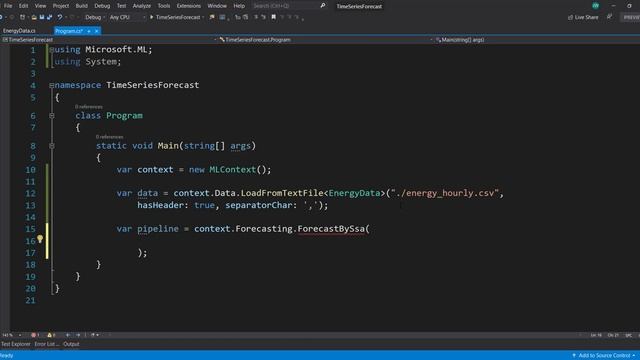
Task: Click the Live Share button
Action: coord(583,17)
